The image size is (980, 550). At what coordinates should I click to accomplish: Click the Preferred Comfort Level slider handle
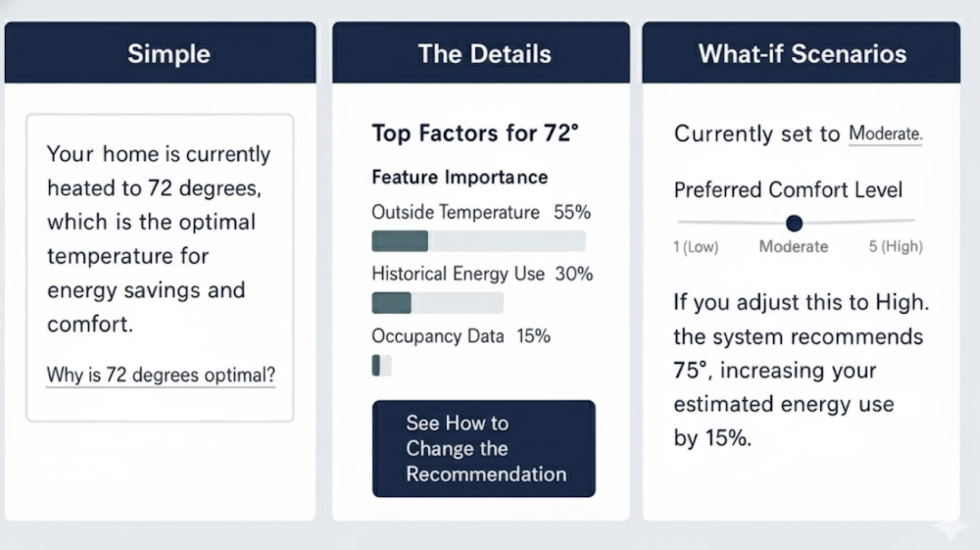point(794,223)
